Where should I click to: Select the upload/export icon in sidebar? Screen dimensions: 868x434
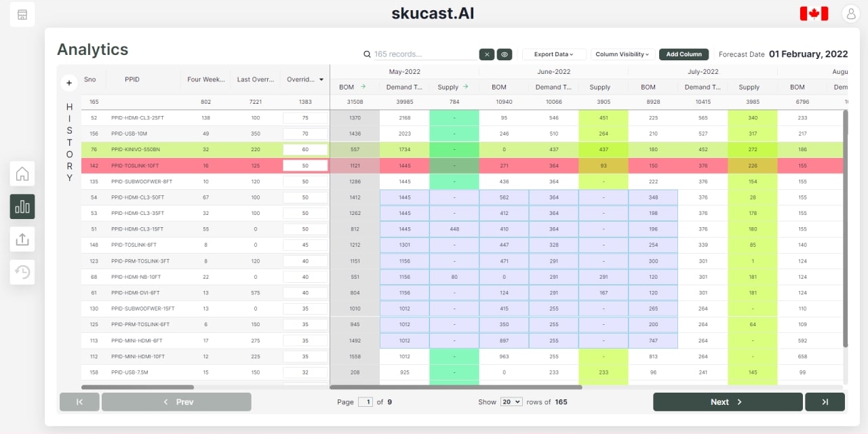tap(22, 239)
